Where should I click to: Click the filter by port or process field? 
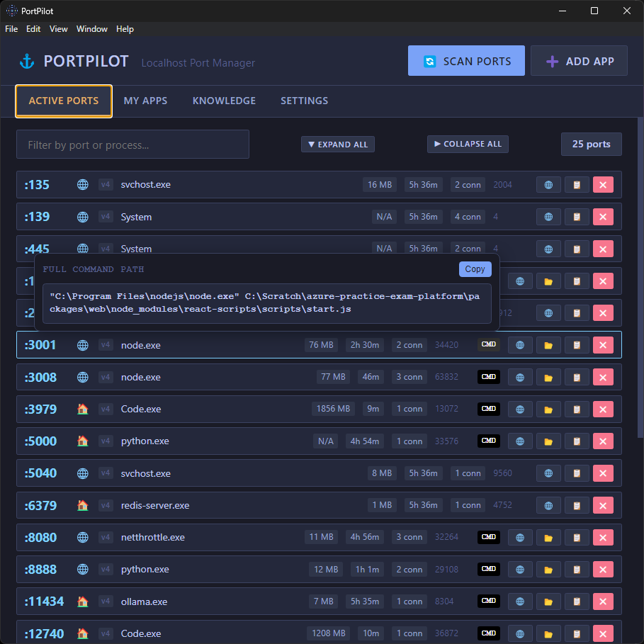click(132, 144)
